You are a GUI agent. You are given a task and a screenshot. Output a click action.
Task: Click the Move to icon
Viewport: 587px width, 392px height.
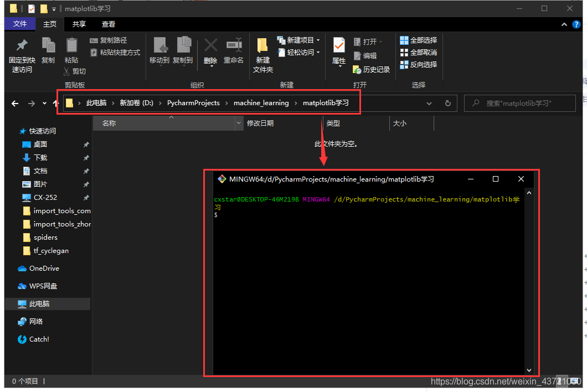coord(161,45)
